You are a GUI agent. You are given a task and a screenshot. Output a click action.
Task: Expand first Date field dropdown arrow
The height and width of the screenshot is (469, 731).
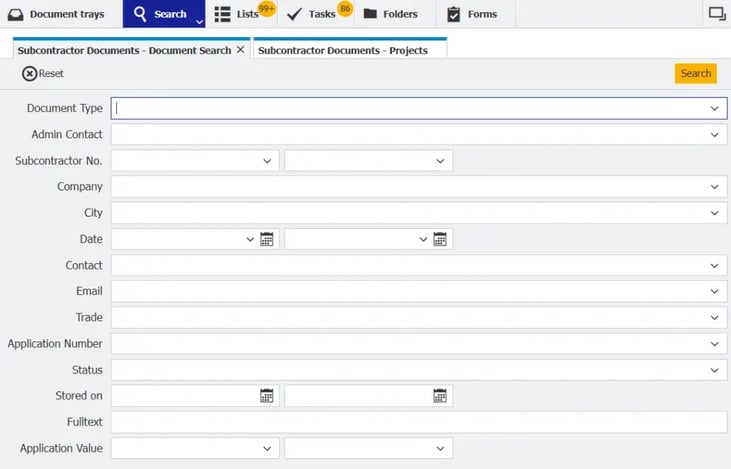(250, 239)
